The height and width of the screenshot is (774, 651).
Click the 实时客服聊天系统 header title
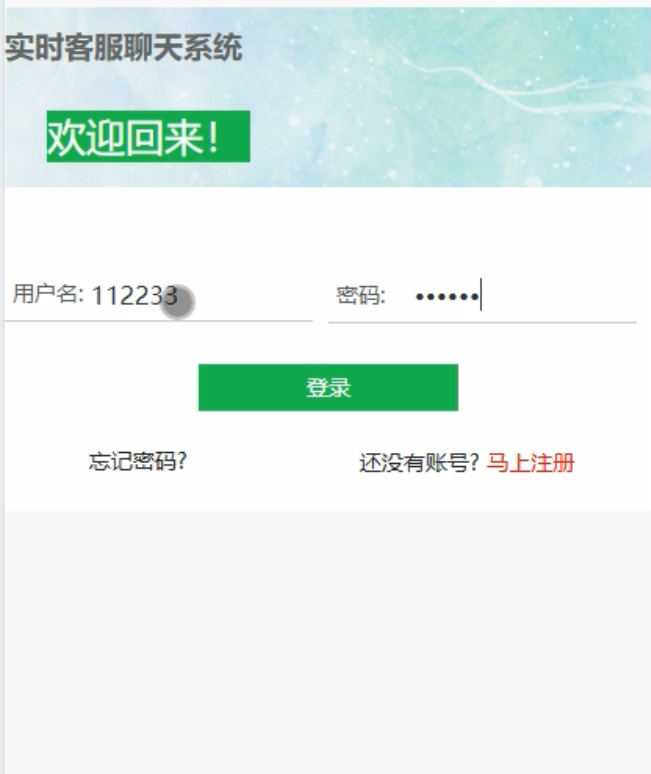(x=123, y=47)
